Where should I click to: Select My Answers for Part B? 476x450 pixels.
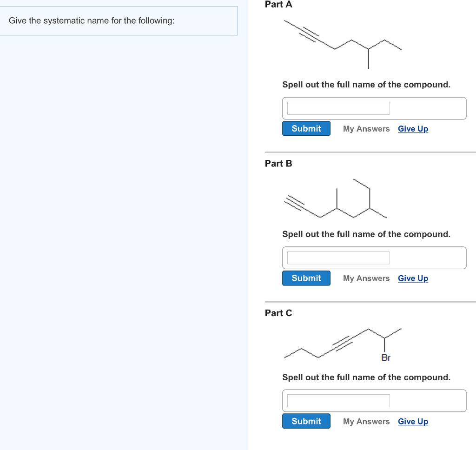click(x=366, y=278)
